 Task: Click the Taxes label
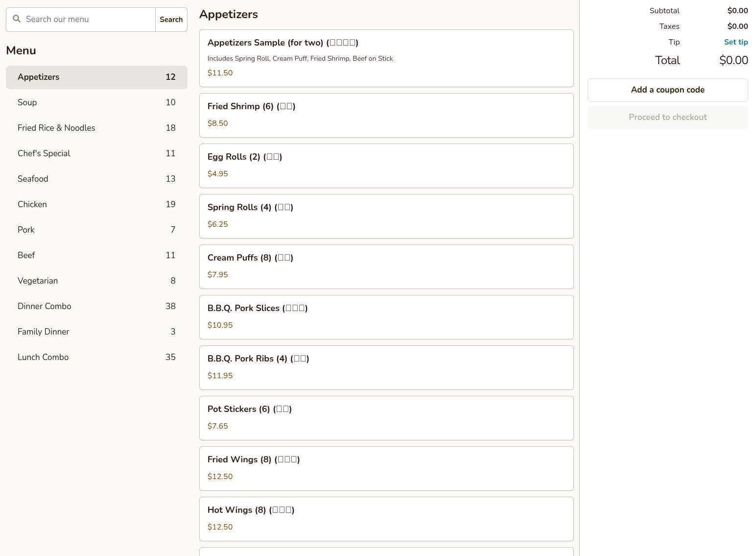pyautogui.click(x=669, y=26)
